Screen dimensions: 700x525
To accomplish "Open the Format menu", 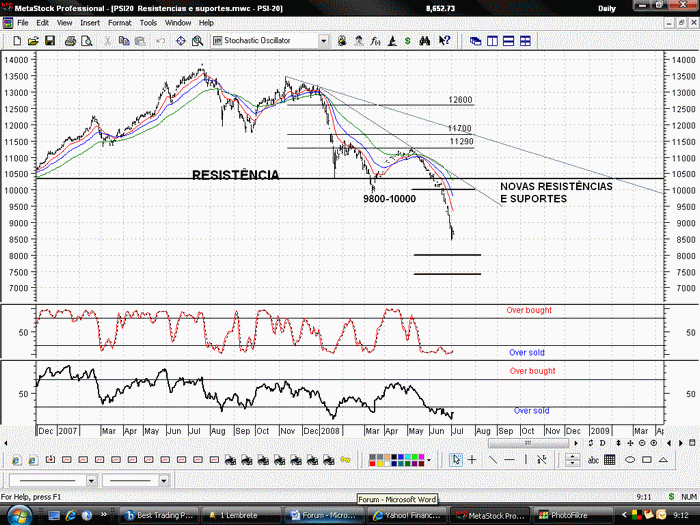I will (120, 23).
